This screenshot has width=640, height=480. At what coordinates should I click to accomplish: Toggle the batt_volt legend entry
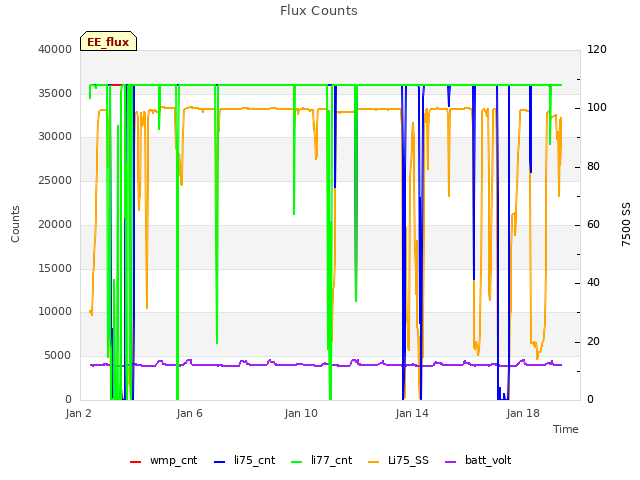[478, 460]
